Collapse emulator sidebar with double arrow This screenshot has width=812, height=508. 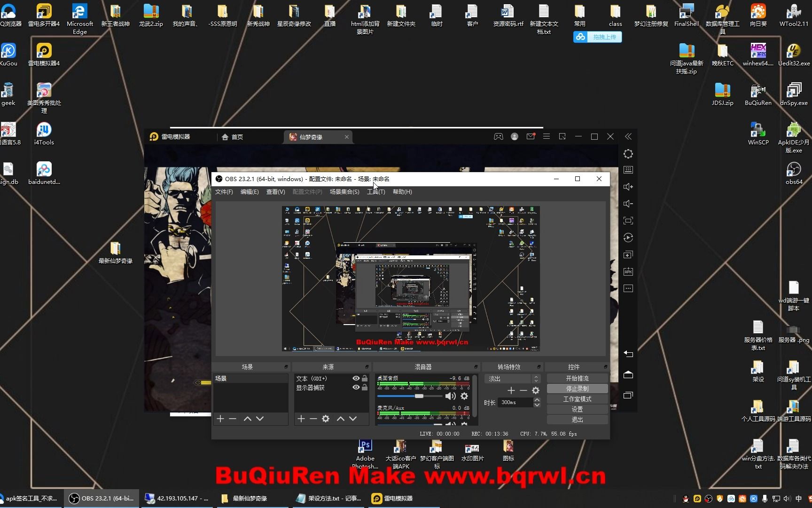pos(628,136)
